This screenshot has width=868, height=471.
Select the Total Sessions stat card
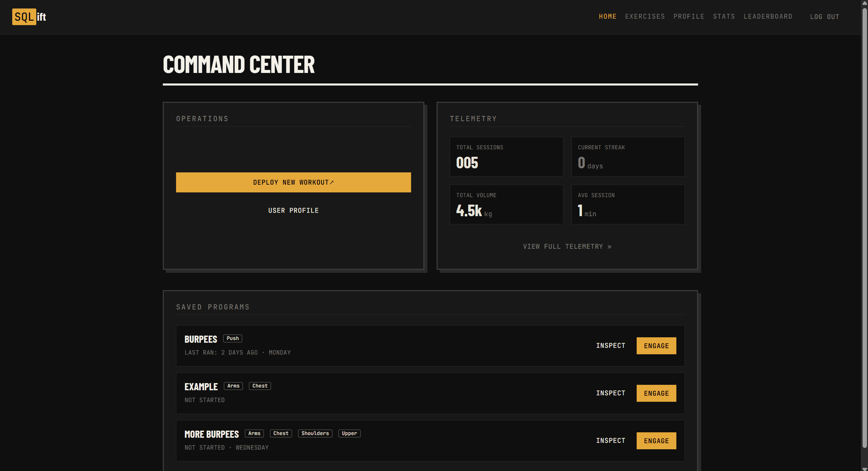506,156
